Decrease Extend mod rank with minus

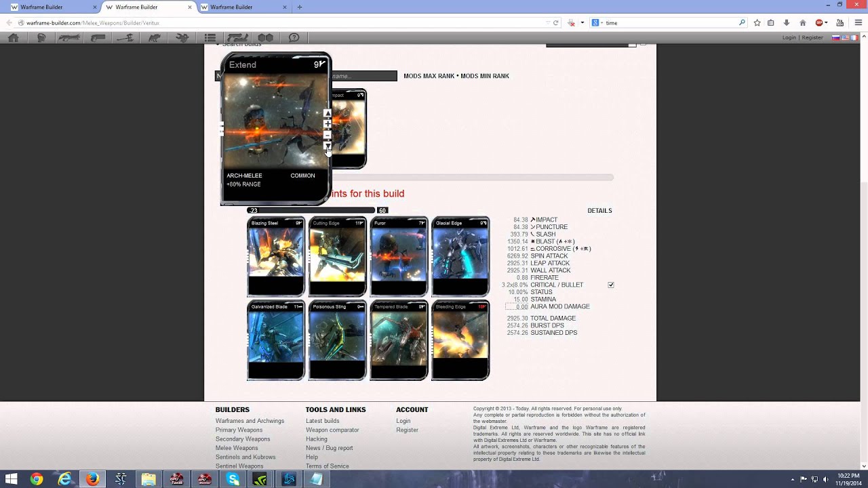pyautogui.click(x=328, y=136)
